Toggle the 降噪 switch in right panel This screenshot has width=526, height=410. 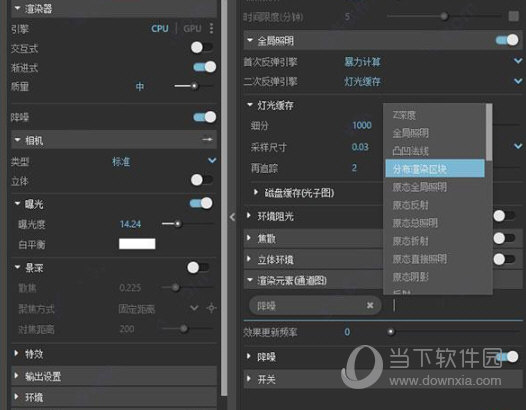click(x=507, y=356)
